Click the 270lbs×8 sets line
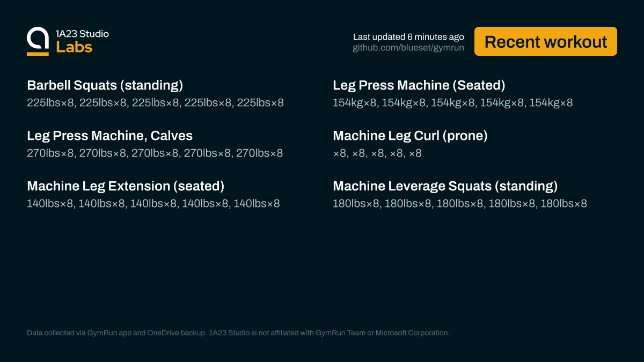 point(155,153)
